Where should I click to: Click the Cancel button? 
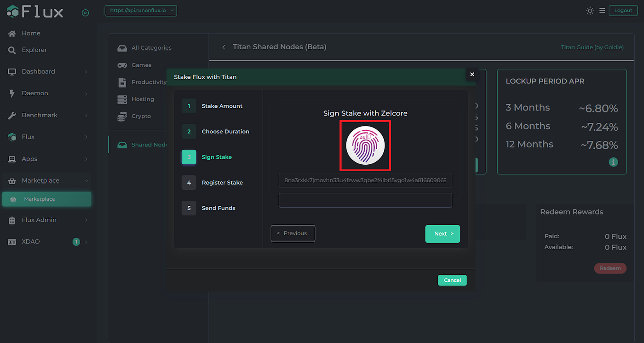(x=452, y=280)
